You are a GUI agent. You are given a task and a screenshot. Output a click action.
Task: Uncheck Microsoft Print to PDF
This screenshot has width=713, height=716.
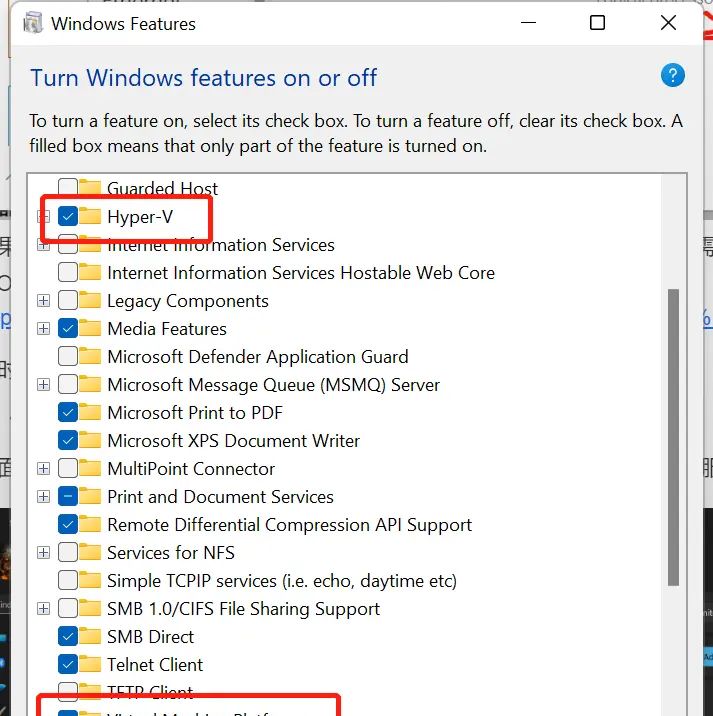tap(68, 412)
